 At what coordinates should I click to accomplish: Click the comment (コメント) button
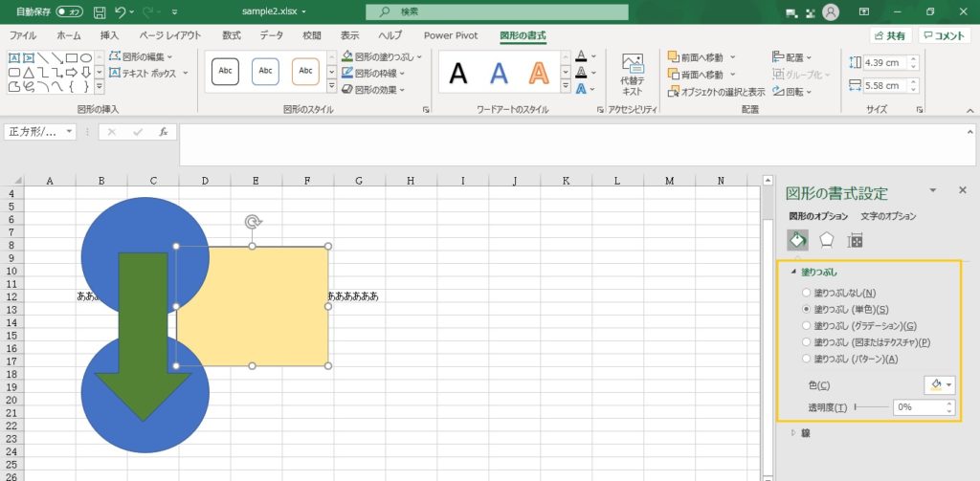pos(945,35)
